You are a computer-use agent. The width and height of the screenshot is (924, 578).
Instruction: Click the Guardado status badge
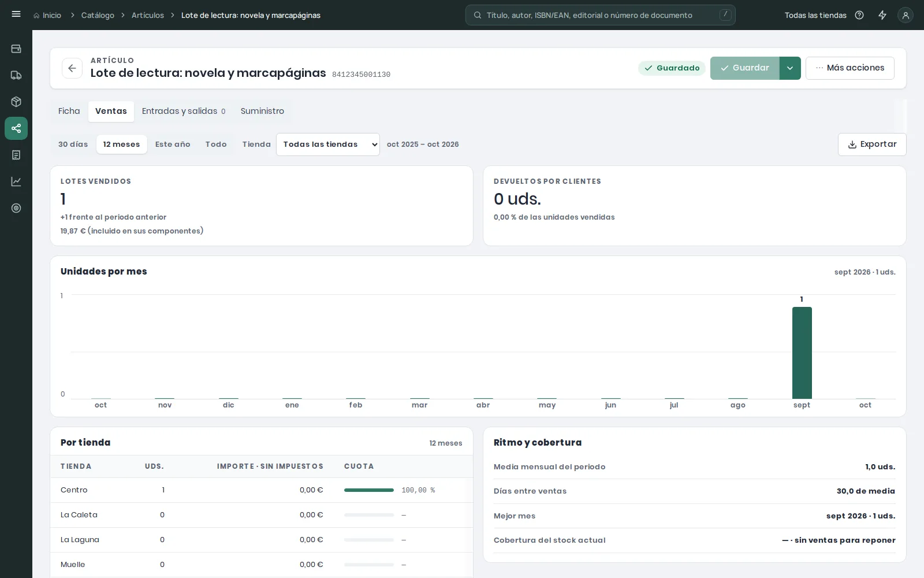pos(672,68)
